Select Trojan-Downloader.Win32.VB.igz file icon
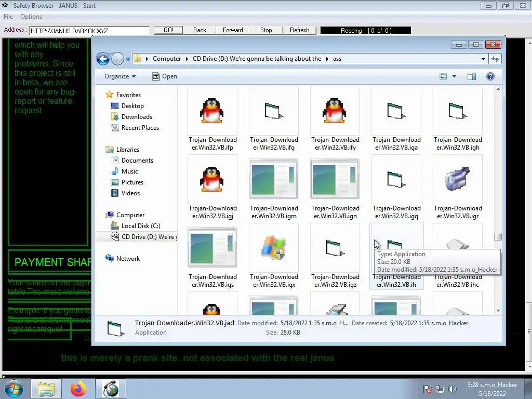The image size is (532, 399). click(x=335, y=248)
